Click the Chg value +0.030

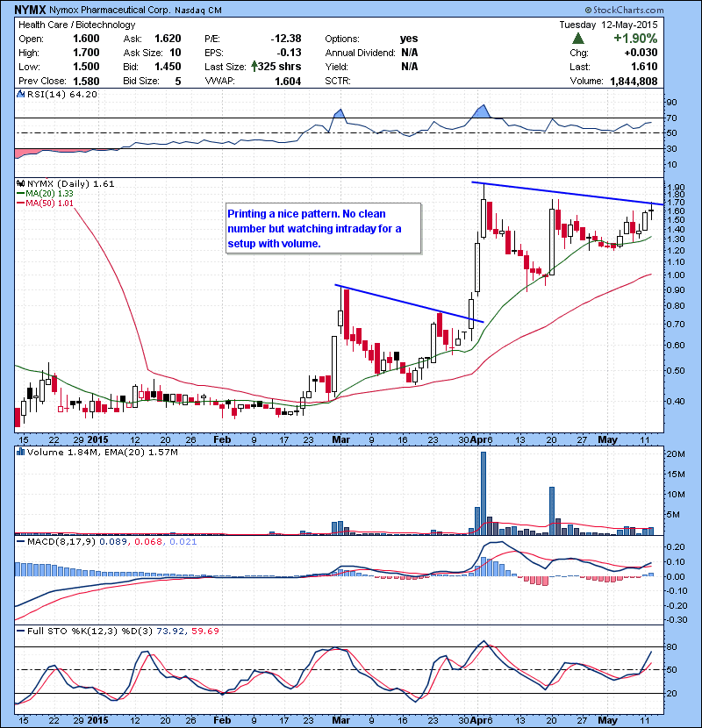click(x=641, y=53)
